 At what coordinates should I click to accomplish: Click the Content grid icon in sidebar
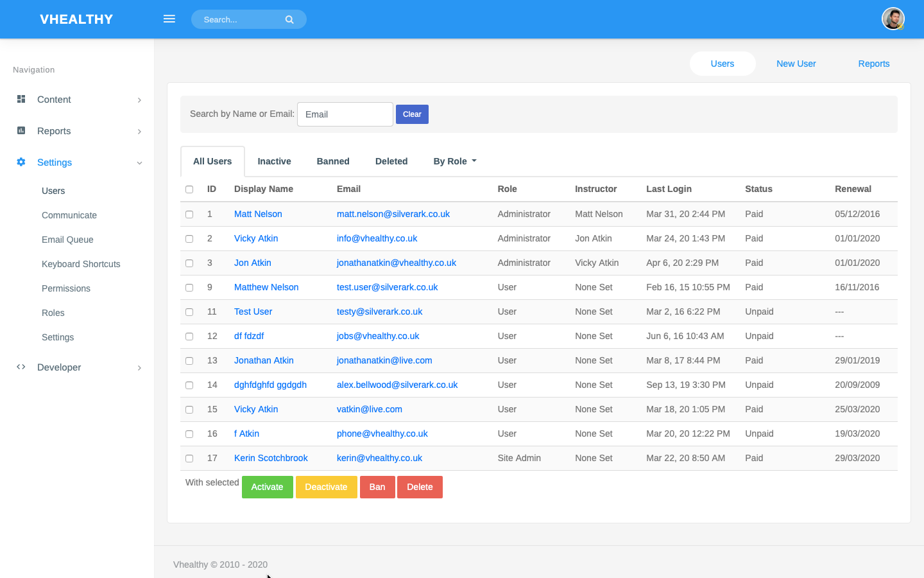21,99
